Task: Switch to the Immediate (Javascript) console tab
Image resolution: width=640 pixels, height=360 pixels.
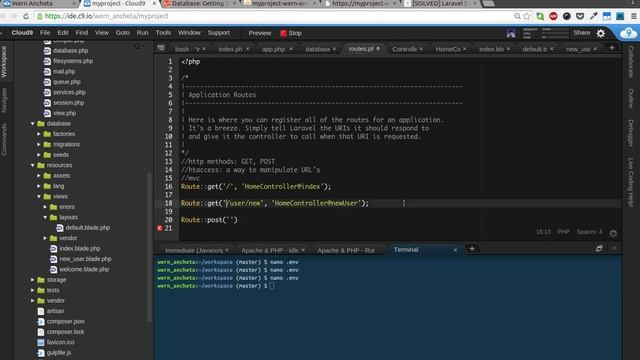Action: [194, 250]
